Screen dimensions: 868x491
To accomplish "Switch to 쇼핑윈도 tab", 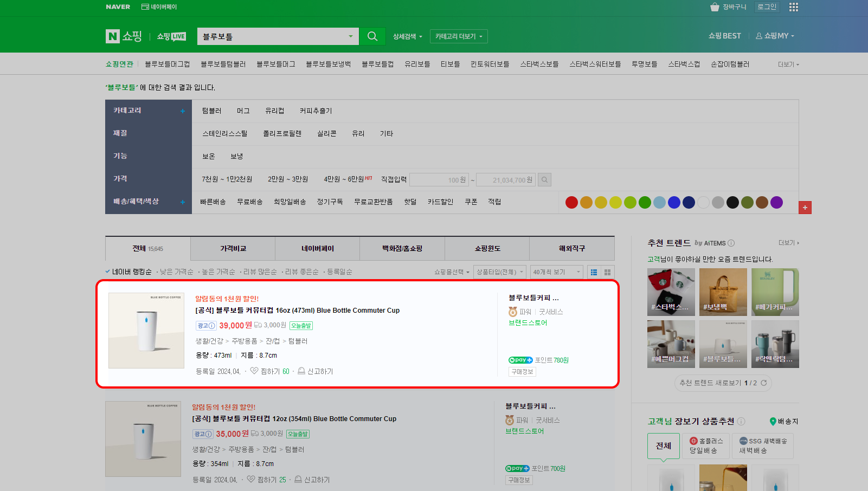I will 487,249.
